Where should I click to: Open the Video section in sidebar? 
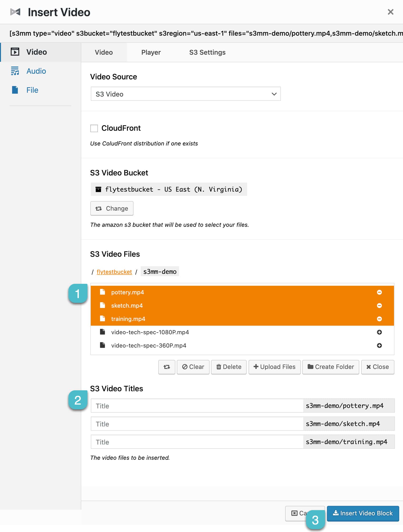(x=40, y=52)
